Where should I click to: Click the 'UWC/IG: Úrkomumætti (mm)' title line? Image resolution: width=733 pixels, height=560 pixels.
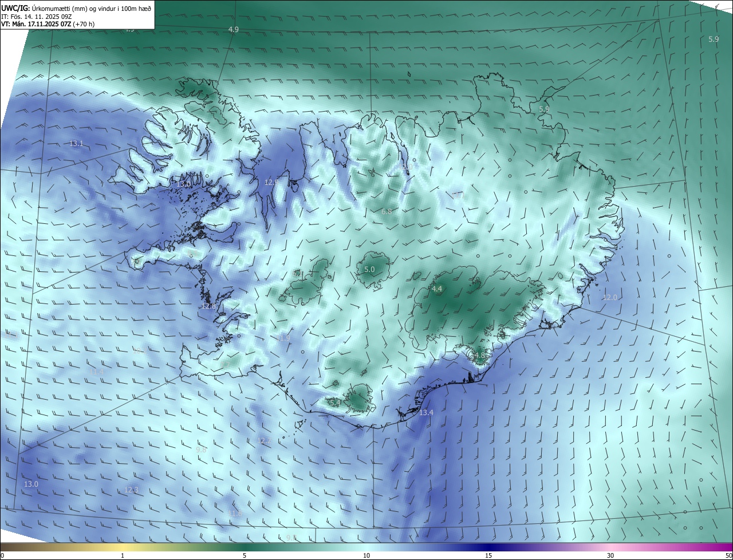pos(76,9)
